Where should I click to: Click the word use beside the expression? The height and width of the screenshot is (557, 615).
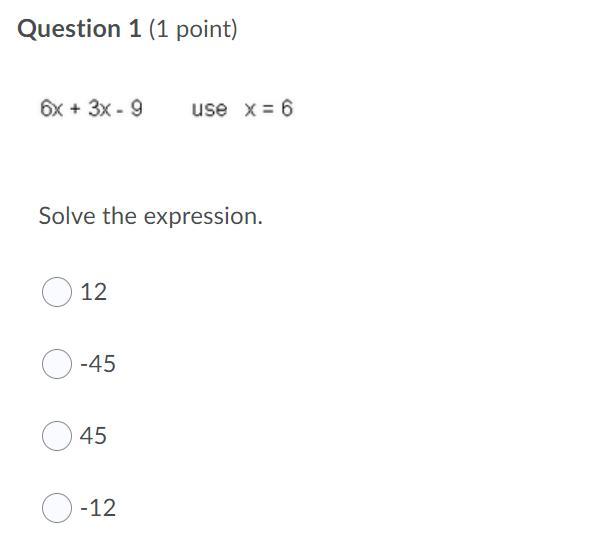pyautogui.click(x=209, y=109)
